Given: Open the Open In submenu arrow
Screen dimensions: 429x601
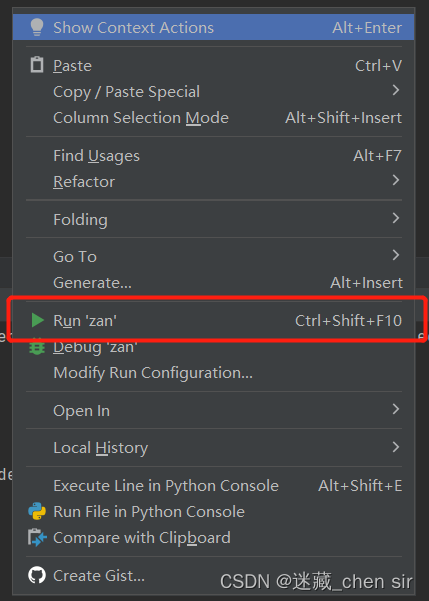Looking at the screenshot, I should tap(396, 409).
